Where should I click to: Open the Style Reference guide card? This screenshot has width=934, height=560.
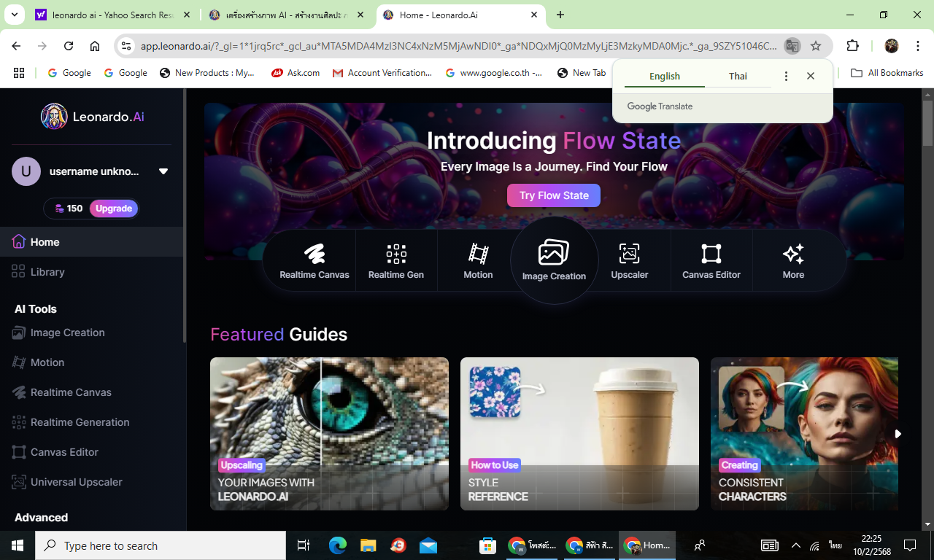579,434
